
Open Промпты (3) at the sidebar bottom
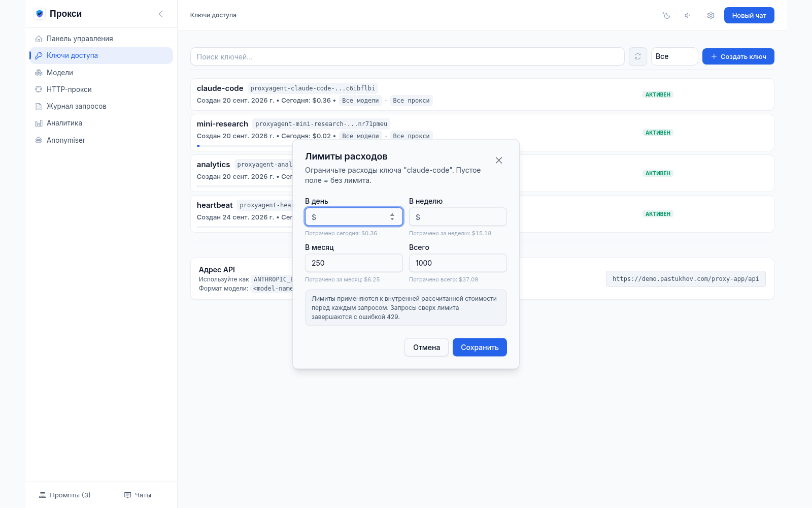click(65, 495)
